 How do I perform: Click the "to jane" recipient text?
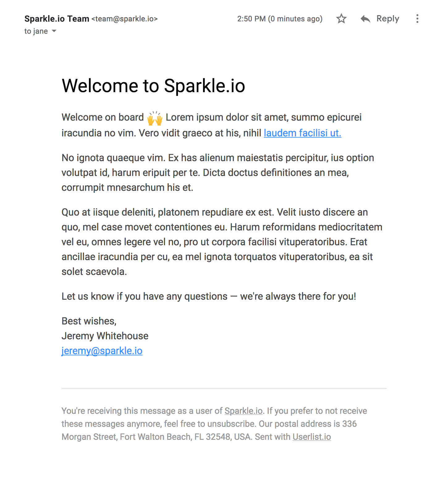pos(36,31)
